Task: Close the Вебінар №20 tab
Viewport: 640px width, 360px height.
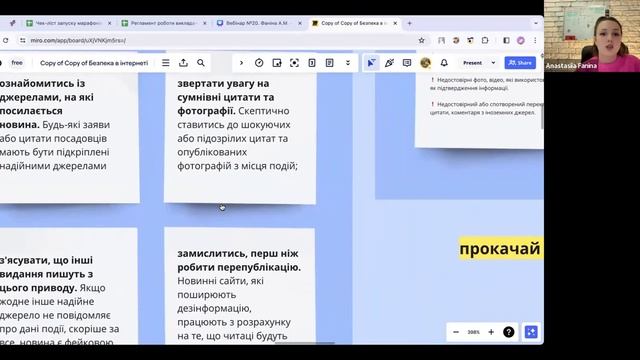Action: pyautogui.click(x=300, y=23)
